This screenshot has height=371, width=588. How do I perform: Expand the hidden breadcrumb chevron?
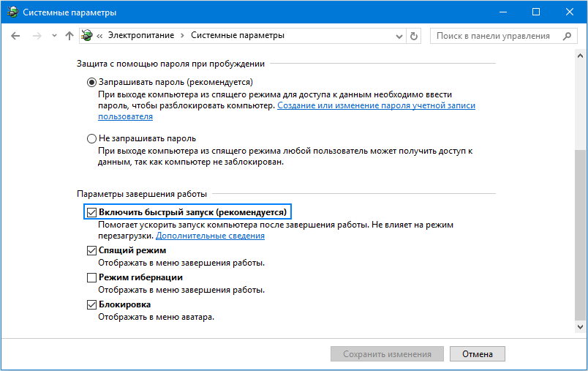102,36
